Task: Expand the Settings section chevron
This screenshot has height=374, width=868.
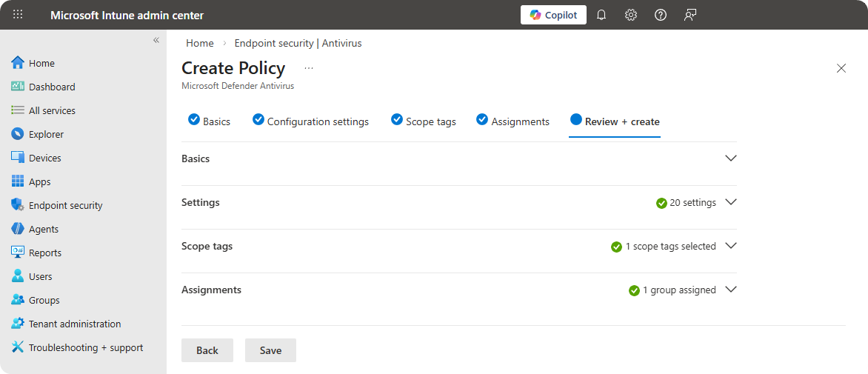Action: pyautogui.click(x=731, y=202)
